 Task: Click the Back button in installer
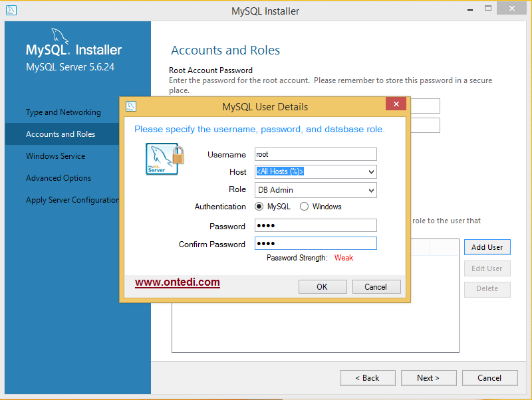click(368, 378)
